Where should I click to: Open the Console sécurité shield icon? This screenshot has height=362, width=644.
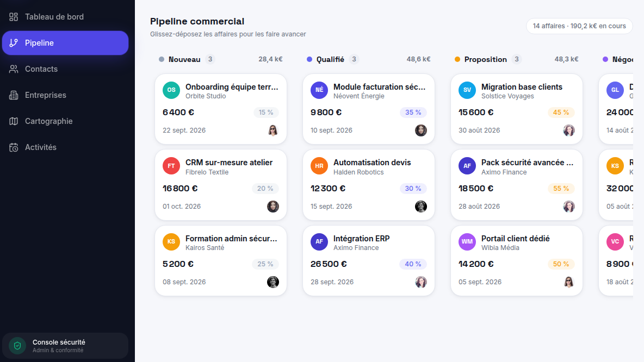17,346
